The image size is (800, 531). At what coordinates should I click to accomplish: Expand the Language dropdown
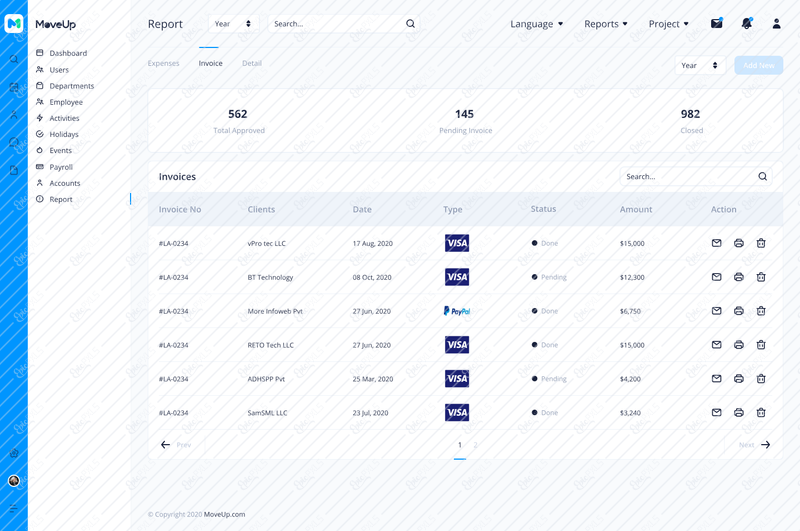pyautogui.click(x=536, y=24)
